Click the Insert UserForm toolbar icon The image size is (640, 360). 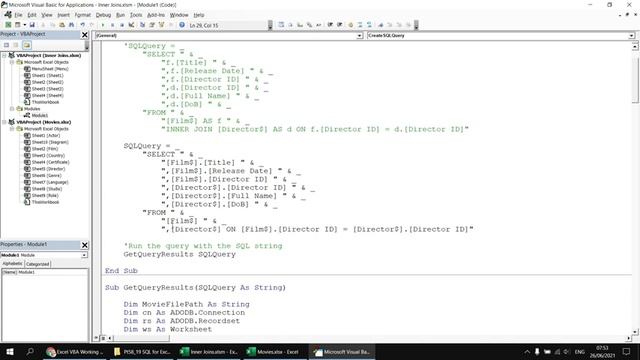(17, 25)
